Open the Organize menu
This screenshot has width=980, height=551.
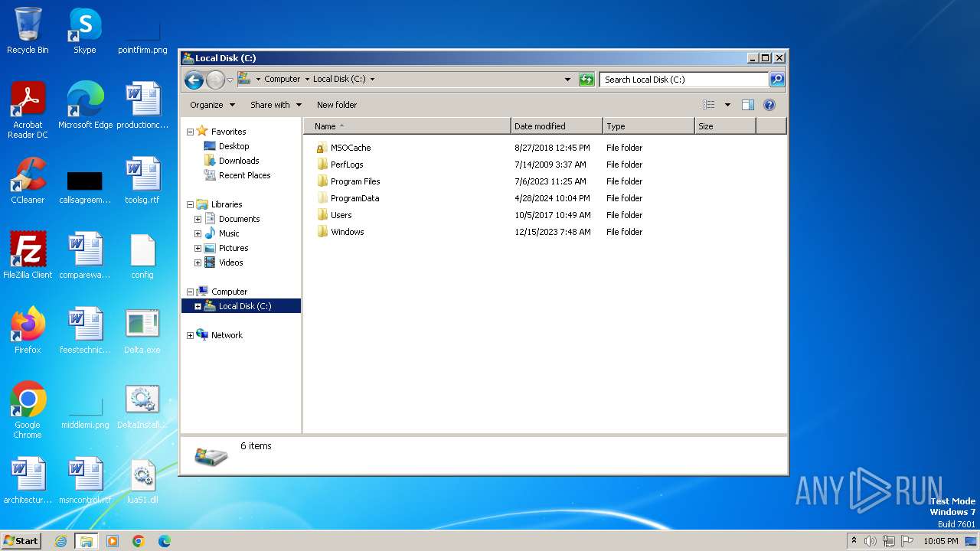(x=212, y=105)
